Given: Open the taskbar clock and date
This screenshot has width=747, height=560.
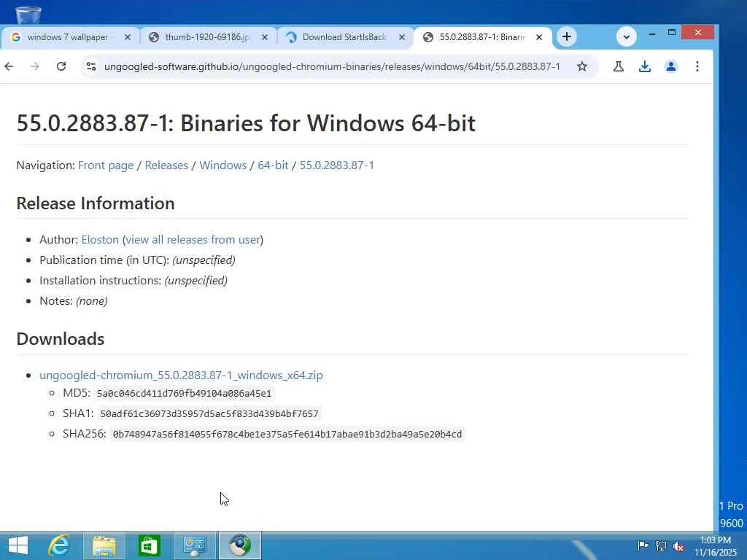Looking at the screenshot, I should point(715,546).
